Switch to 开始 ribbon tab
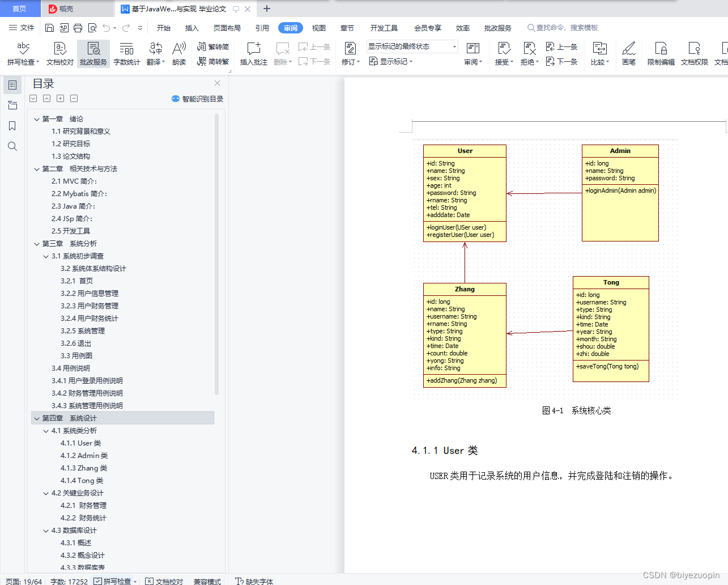This screenshot has height=585, width=728. (x=164, y=28)
